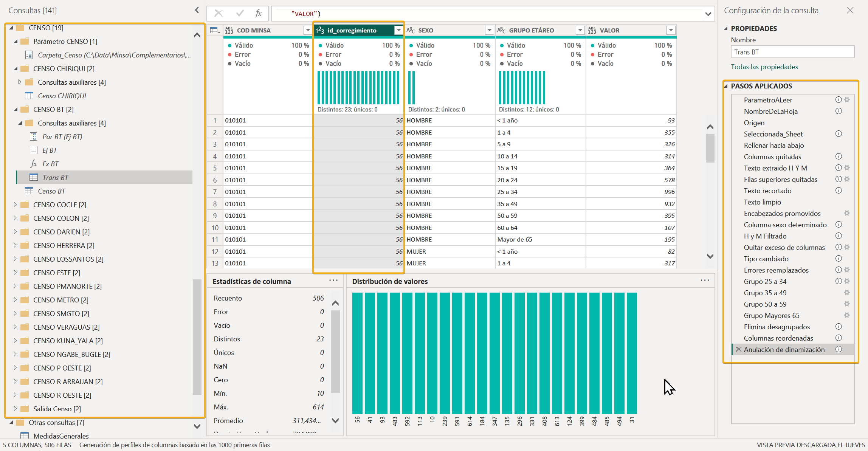This screenshot has width=868, height=451.
Task: Open gear for Quitar exceso de columnas
Action: [847, 247]
